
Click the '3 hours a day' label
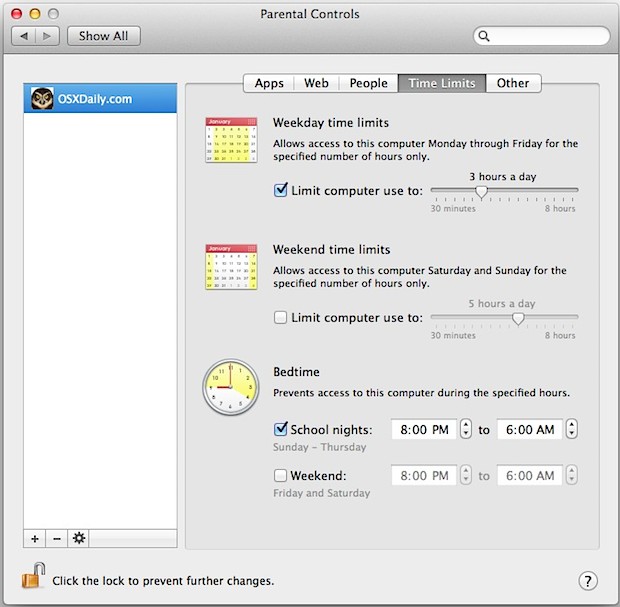click(503, 176)
